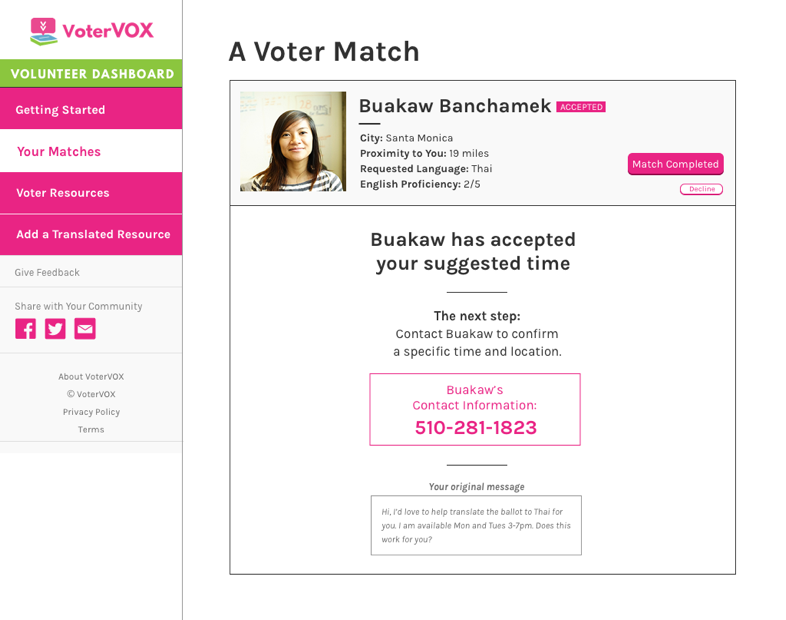Viewport: 786px width, 620px height.
Task: Click Give Feedback link
Action: 47,272
